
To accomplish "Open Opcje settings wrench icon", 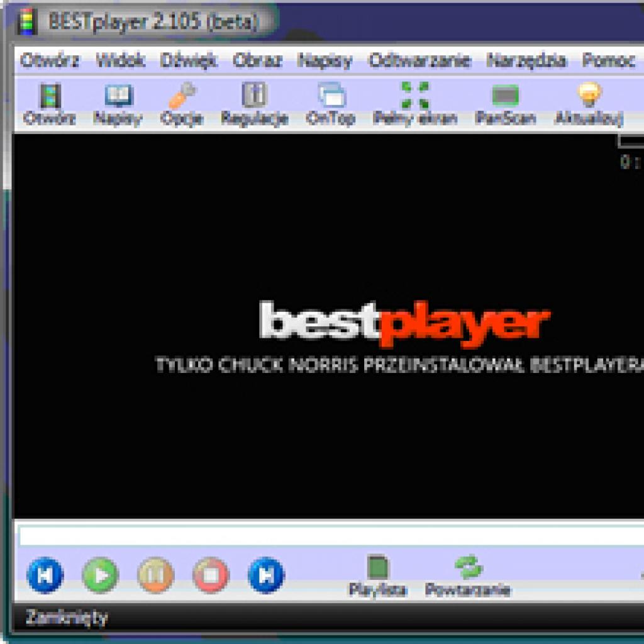I will pyautogui.click(x=182, y=96).
